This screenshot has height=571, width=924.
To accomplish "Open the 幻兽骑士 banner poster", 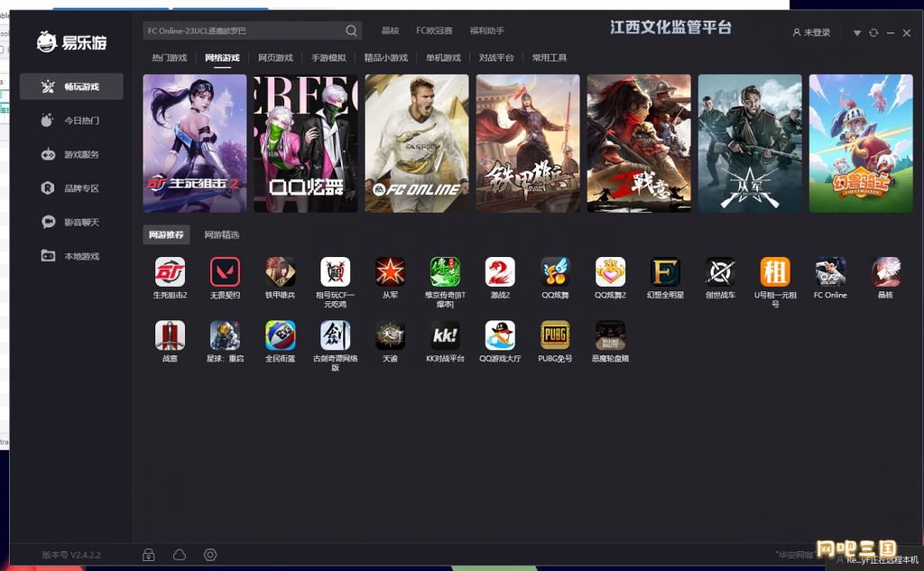I will [x=861, y=143].
